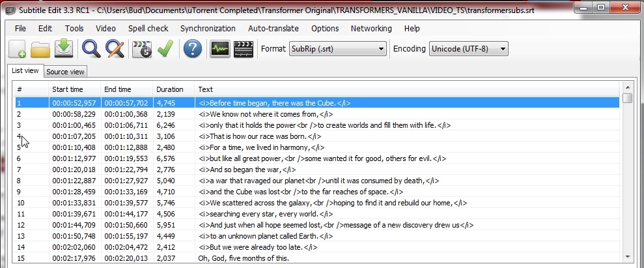The height and width of the screenshot is (268, 644).
Task: Select line 'That is how our race was born.'
Action: pos(317,136)
